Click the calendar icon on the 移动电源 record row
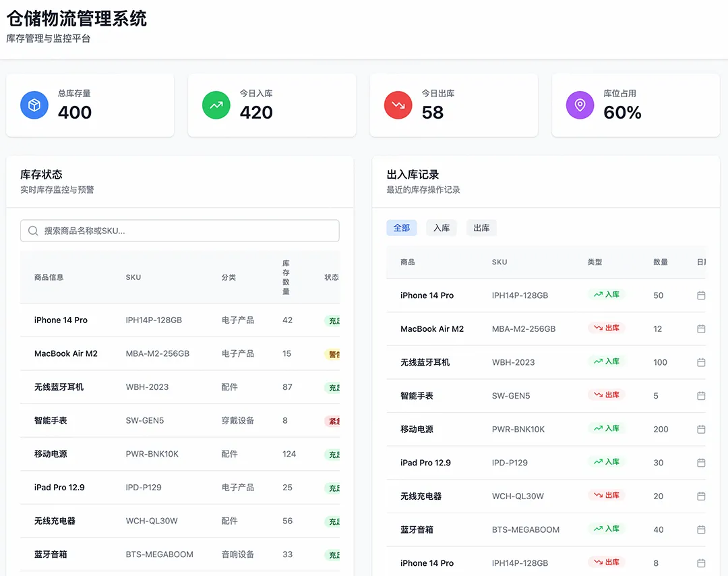This screenshot has width=728, height=576. (701, 429)
